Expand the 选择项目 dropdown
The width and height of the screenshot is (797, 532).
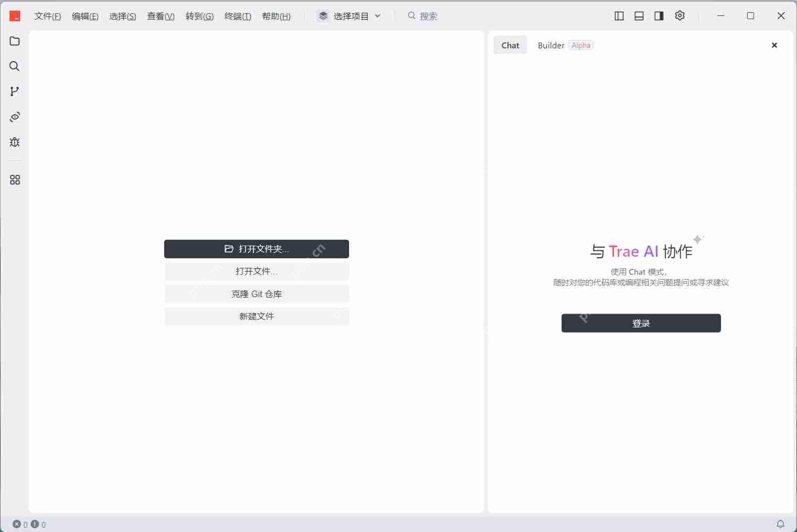349,15
